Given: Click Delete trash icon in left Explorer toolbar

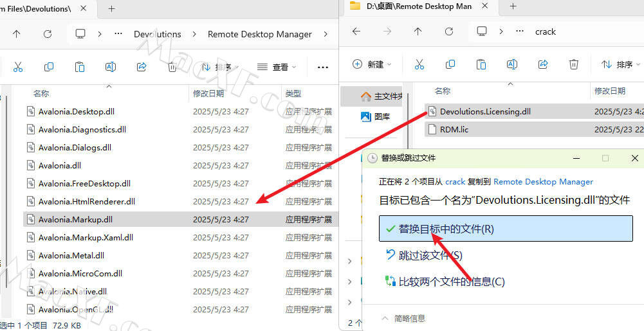Looking at the screenshot, I should pyautogui.click(x=172, y=67).
